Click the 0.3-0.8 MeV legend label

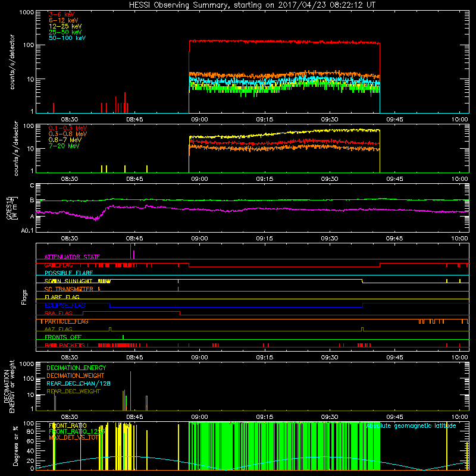coord(68,134)
